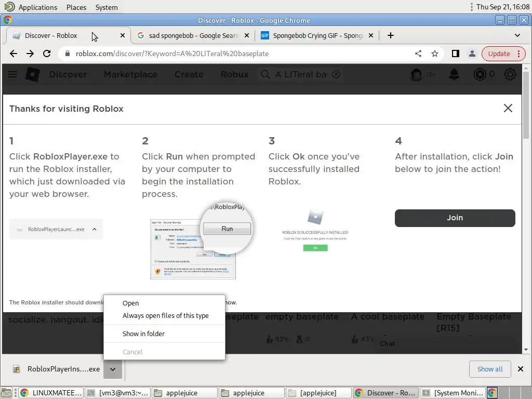This screenshot has height=399, width=532.
Task: Click the share page icon in address bar
Action: click(x=418, y=54)
